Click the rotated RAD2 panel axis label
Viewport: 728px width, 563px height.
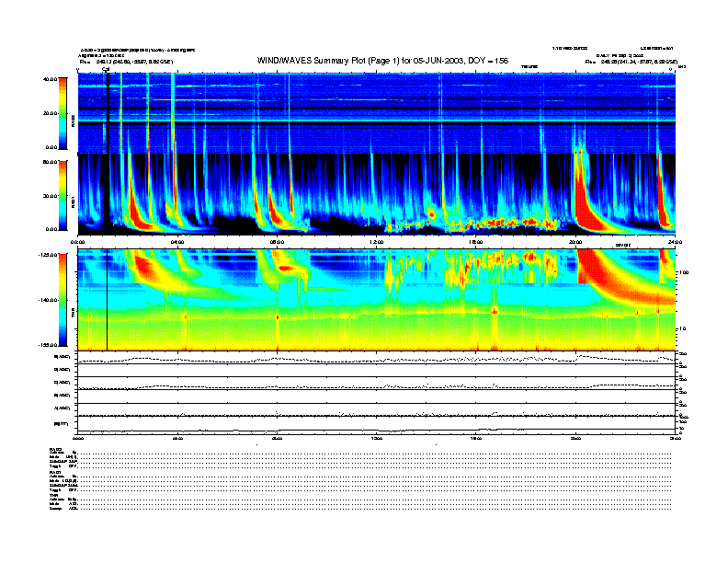[x=73, y=120]
